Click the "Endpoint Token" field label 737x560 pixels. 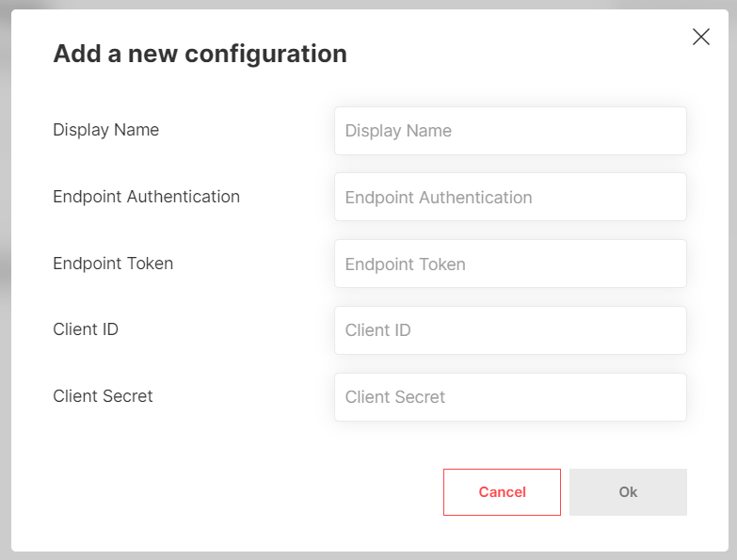[x=113, y=264]
